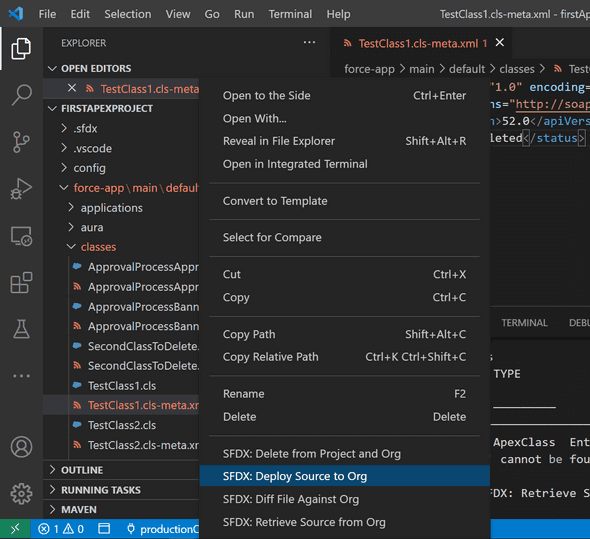The image size is (590, 539).
Task: Open the Accounts icon
Action: coord(21,447)
